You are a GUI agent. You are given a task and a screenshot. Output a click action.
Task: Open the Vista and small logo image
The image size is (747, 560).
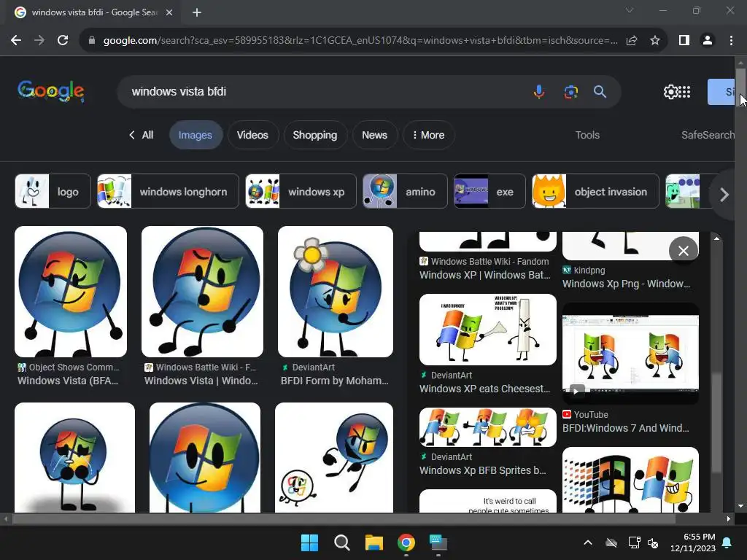pos(334,458)
